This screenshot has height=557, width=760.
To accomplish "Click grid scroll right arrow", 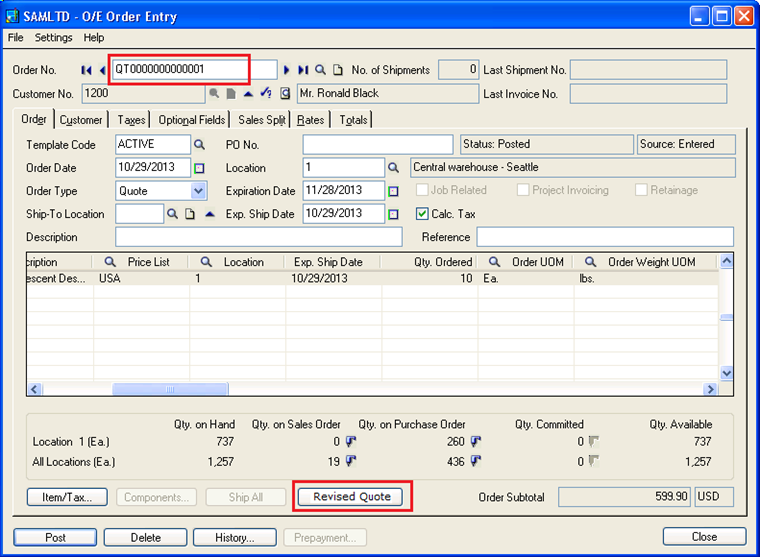I will 710,389.
